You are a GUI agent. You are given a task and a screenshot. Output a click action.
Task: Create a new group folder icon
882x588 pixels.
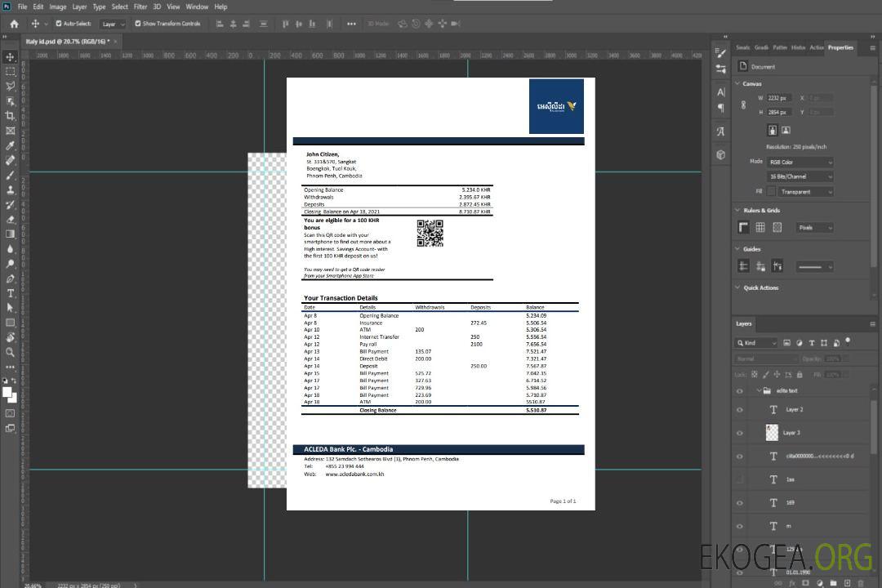(833, 583)
